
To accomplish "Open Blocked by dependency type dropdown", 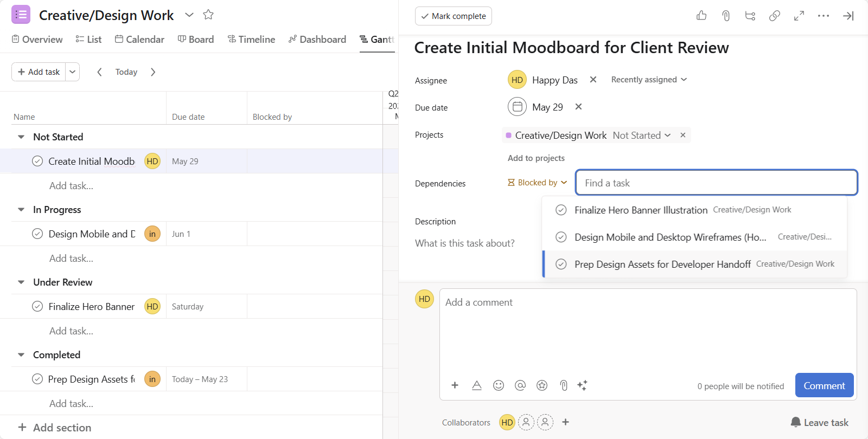I will [538, 183].
